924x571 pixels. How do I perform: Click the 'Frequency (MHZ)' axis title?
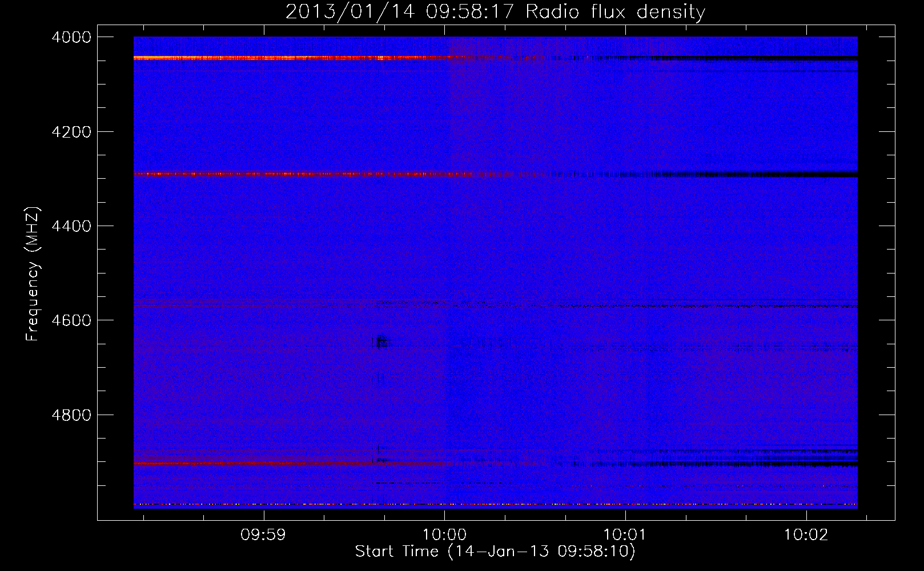(x=33, y=274)
